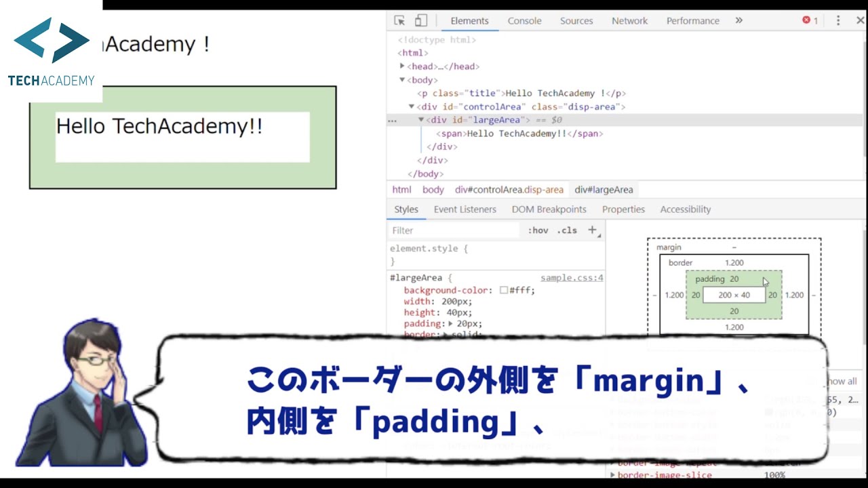This screenshot has width=868, height=488.
Task: Select the Styles sub-tab
Action: (406, 209)
